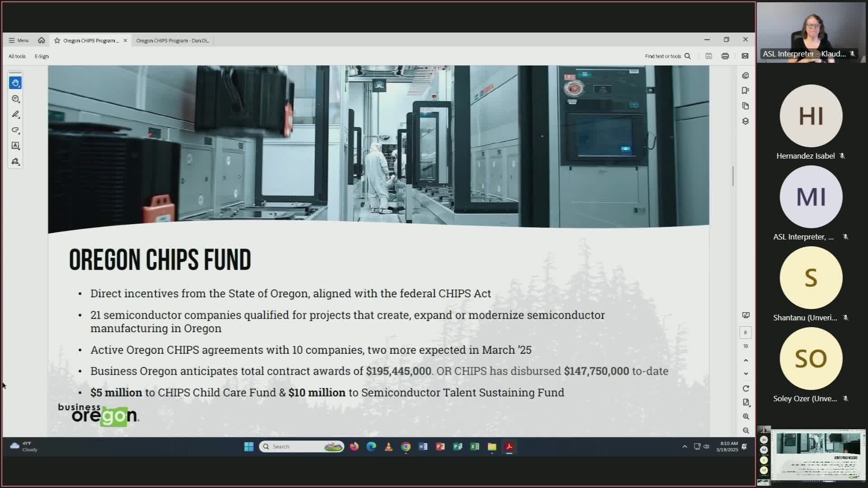The width and height of the screenshot is (868, 488).
Task: Select the Highlight pen tool
Action: click(x=15, y=114)
